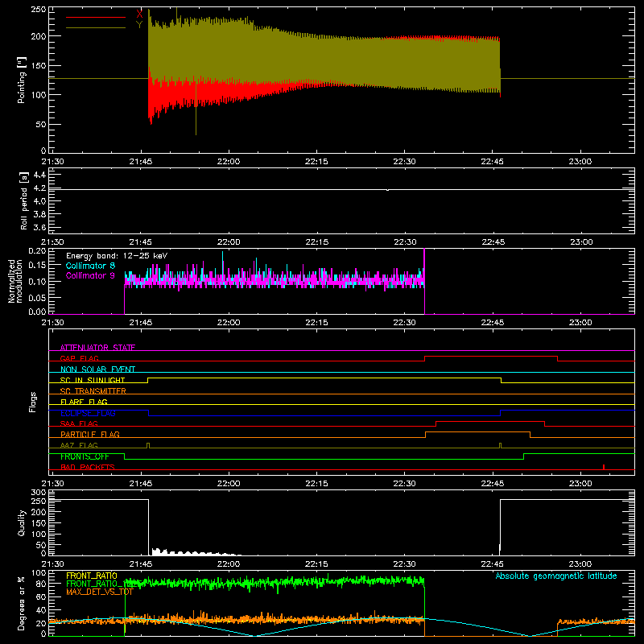The image size is (644, 644).
Task: Click the Flags axis title
Action: (x=33, y=402)
